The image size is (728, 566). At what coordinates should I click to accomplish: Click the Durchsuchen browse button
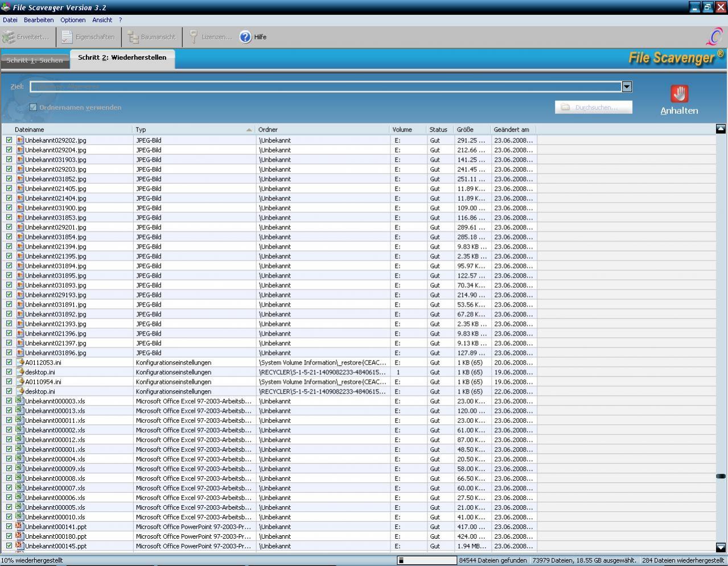[x=594, y=107]
